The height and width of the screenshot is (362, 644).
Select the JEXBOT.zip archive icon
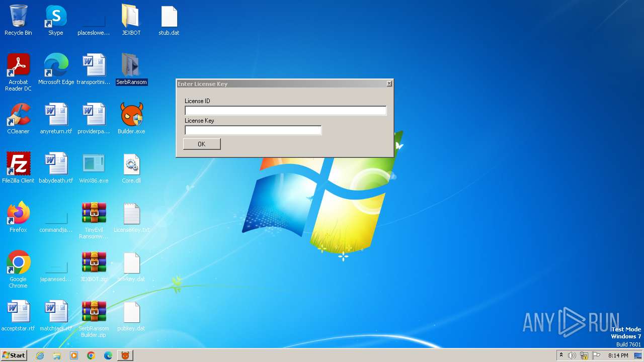pos(94,266)
